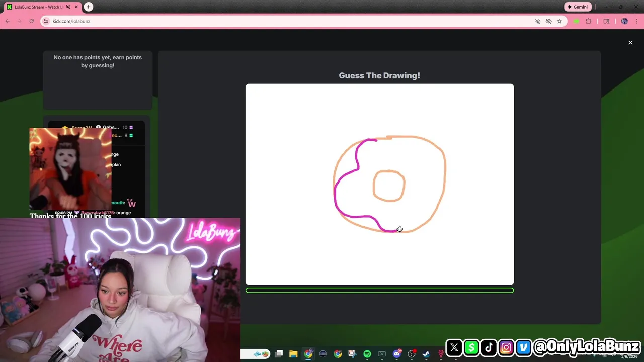Bookmark this page with the star icon
The height and width of the screenshot is (362, 644).
559,21
